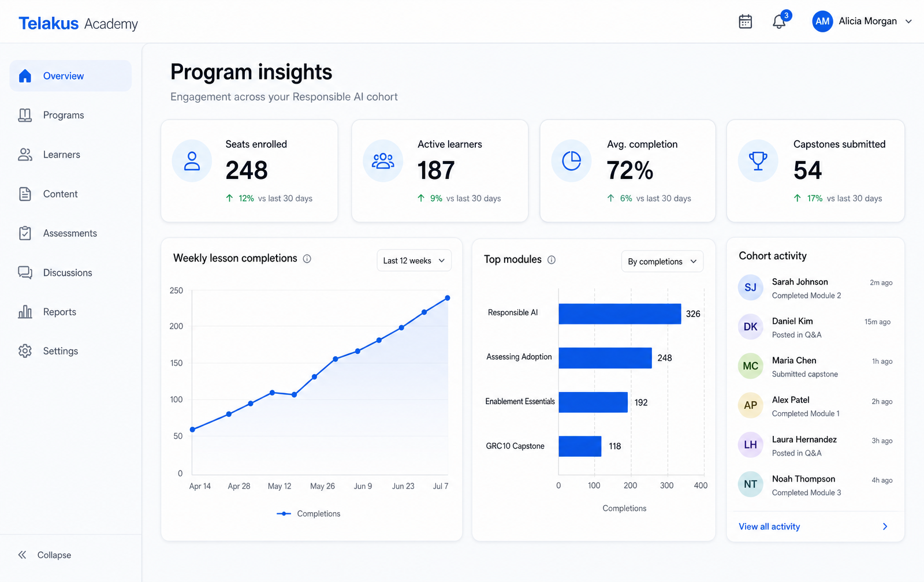Click the 248 Seats enrolled value
This screenshot has width=924, height=582.
click(x=247, y=170)
